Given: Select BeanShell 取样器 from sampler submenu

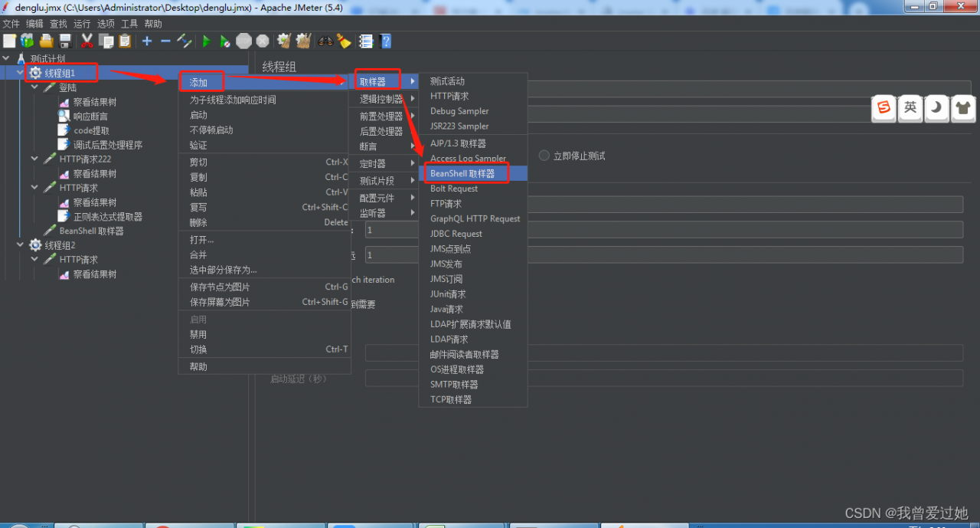Looking at the screenshot, I should pyautogui.click(x=473, y=173).
